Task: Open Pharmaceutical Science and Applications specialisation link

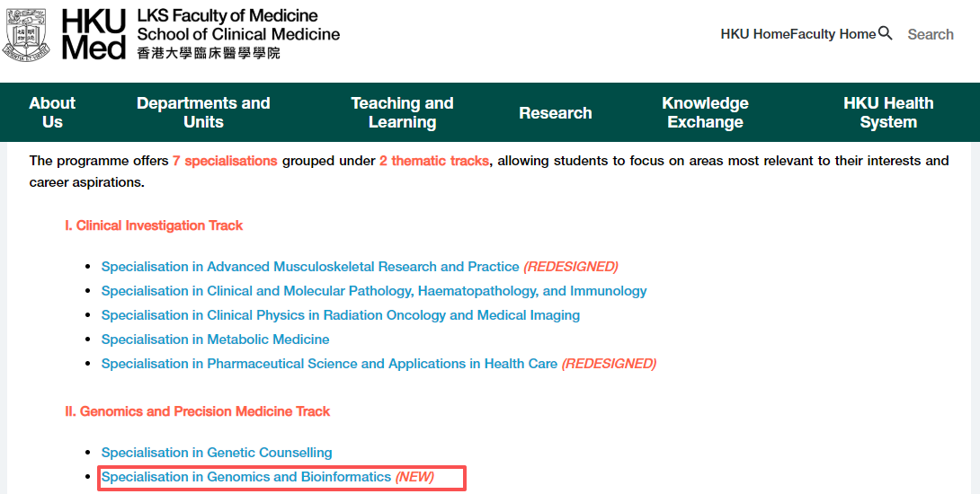Action: coord(329,364)
